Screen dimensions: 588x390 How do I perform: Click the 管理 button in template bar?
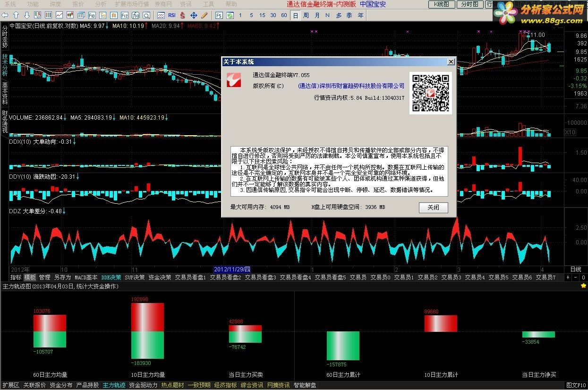[44, 277]
